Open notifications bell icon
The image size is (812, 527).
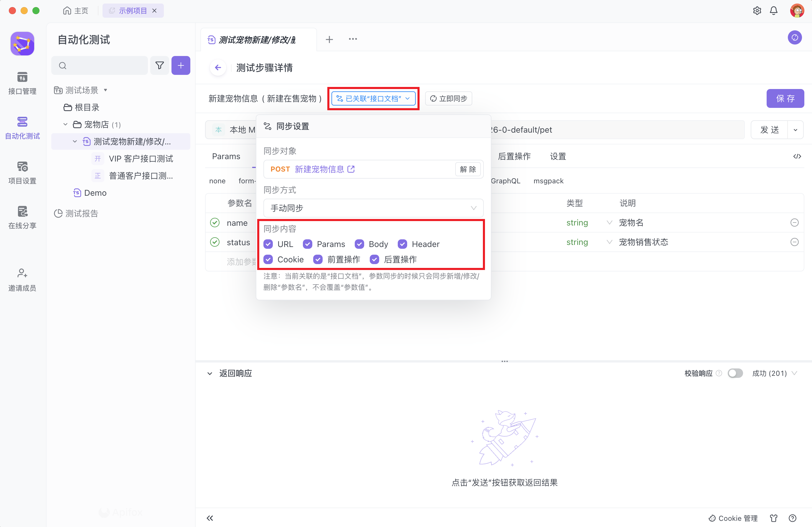(x=773, y=11)
